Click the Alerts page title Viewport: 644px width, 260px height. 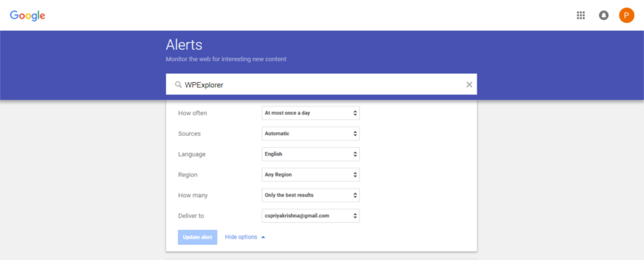[184, 44]
